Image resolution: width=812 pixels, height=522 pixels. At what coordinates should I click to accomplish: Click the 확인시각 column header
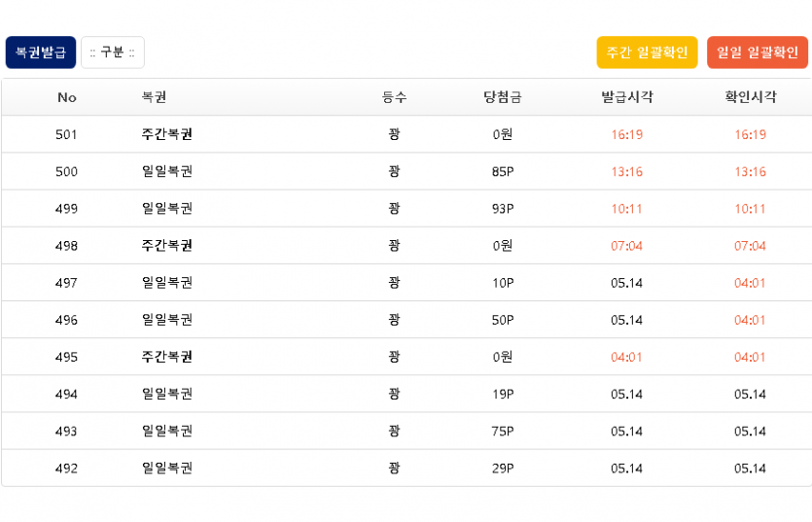[750, 97]
